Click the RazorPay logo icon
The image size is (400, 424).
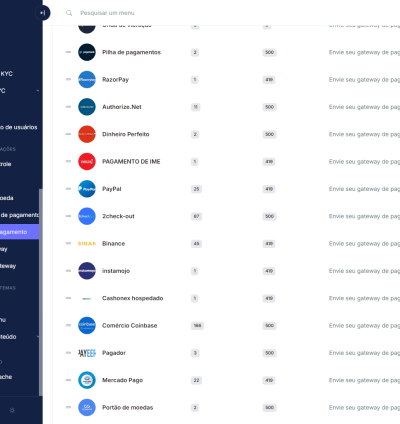87,80
